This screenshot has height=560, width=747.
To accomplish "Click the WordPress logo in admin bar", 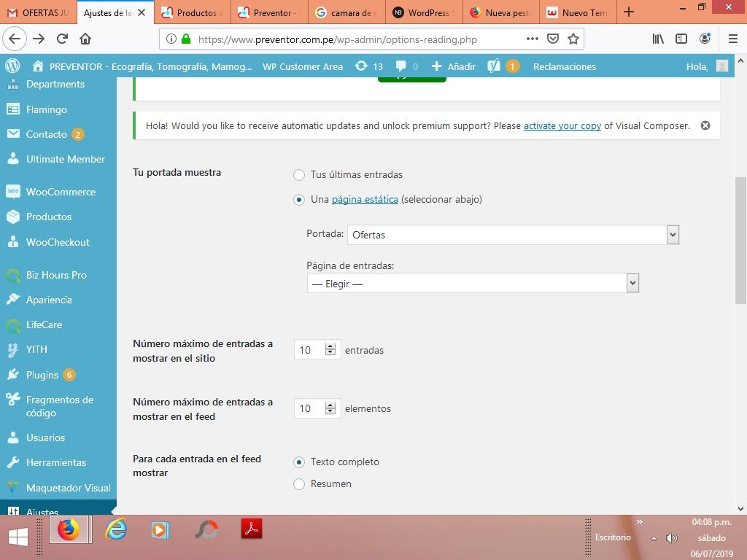I will 12,66.
